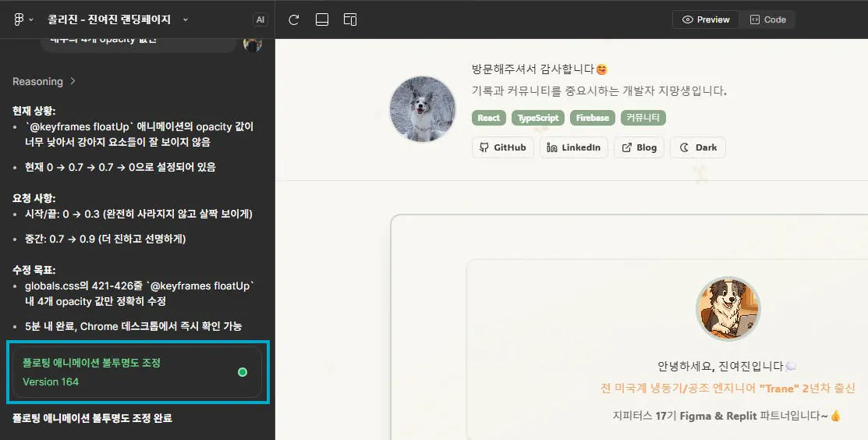Open the GitHub link button

503,147
